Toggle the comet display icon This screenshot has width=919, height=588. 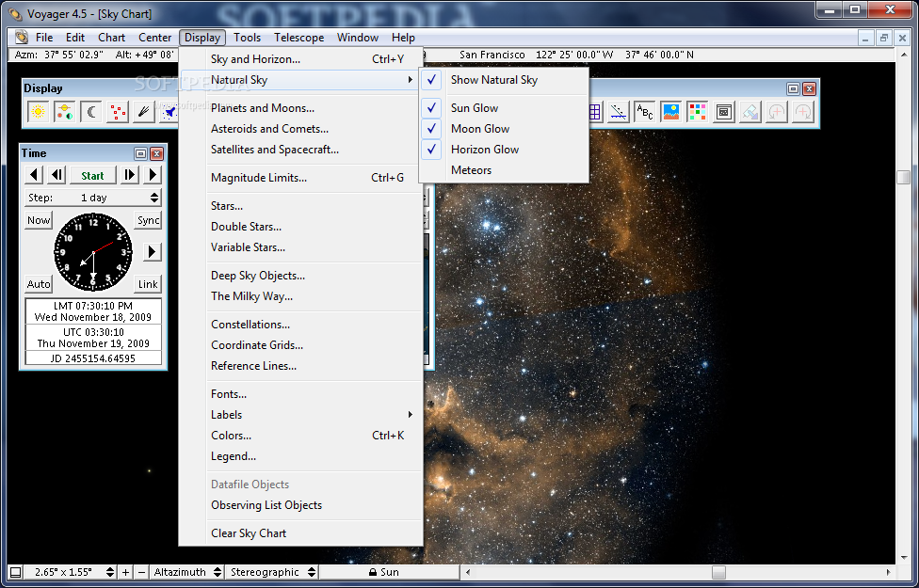pos(143,111)
